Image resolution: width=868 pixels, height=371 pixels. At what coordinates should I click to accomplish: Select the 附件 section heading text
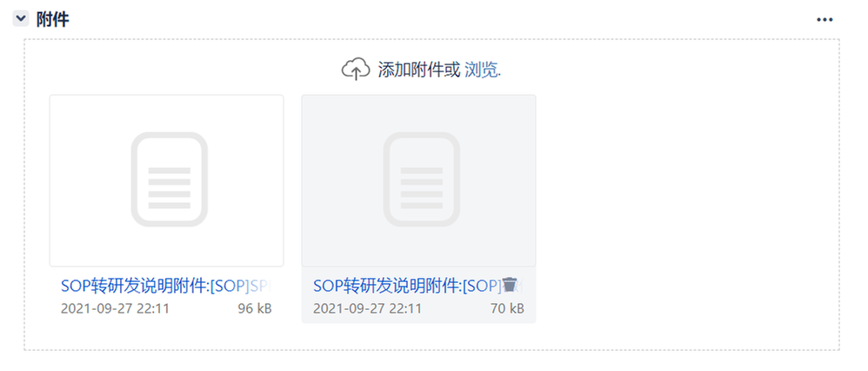pos(52,20)
